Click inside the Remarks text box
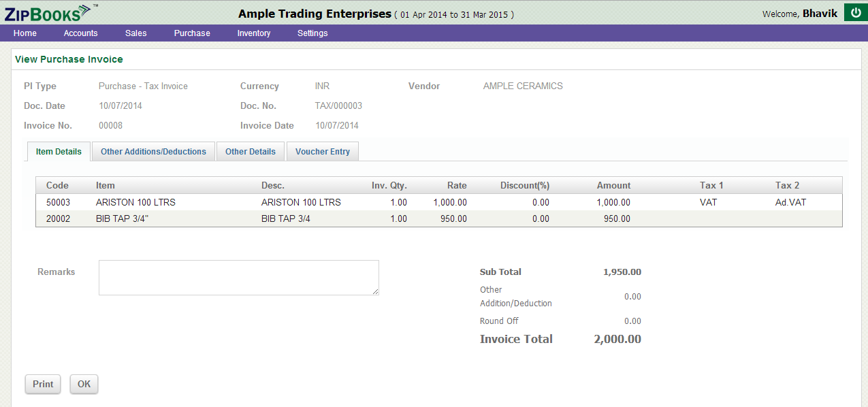Image resolution: width=868 pixels, height=407 pixels. click(x=238, y=278)
